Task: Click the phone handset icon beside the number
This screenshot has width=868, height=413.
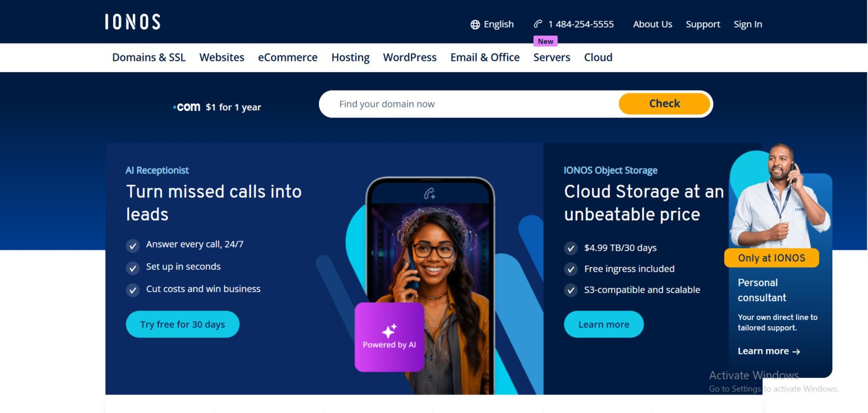Action: click(x=538, y=24)
